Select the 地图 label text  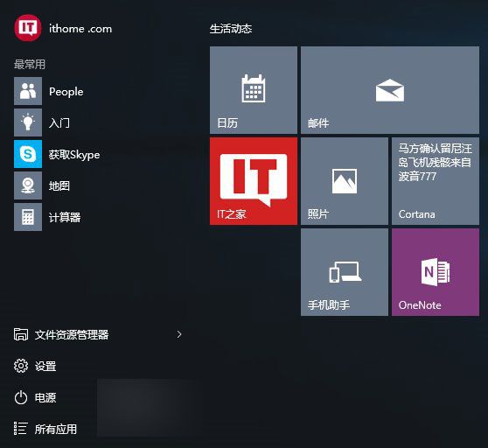(x=59, y=185)
